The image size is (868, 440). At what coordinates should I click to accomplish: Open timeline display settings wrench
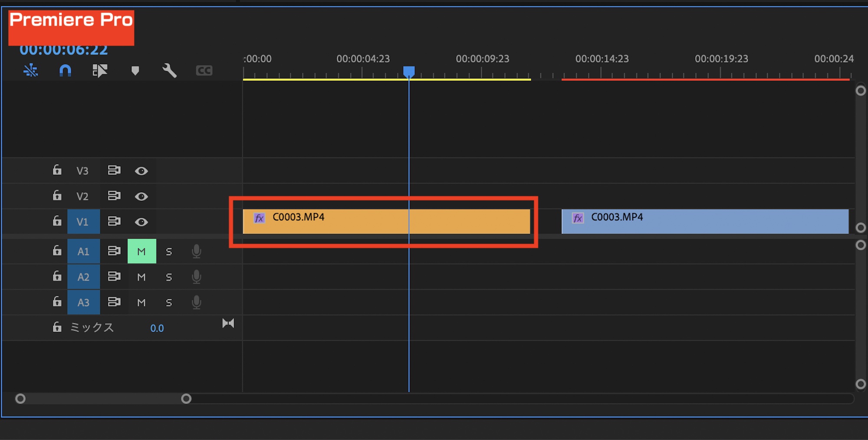click(169, 70)
